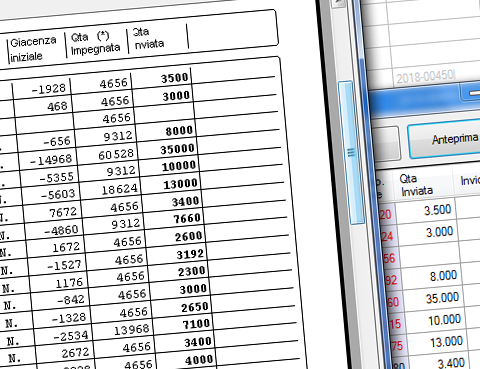Click the Giacenza iniziale report header
The width and height of the screenshot is (480, 369).
pyautogui.click(x=32, y=49)
